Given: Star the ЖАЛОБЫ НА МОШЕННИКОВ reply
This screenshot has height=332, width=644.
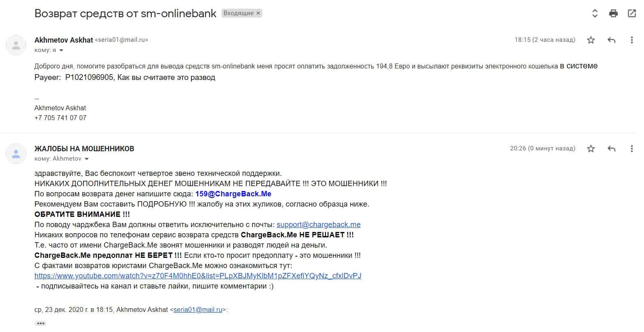Looking at the screenshot, I should click(591, 148).
